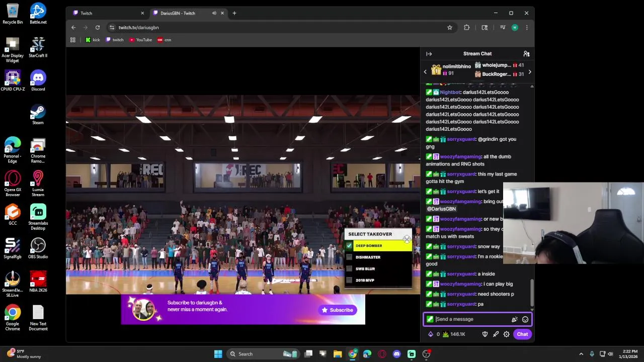Select Deep Bomber takeover checkbox
The image size is (644, 362).
tap(349, 246)
